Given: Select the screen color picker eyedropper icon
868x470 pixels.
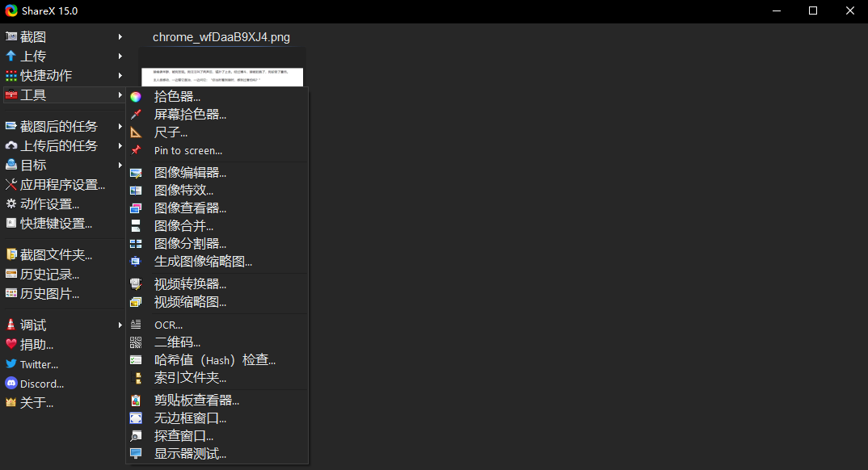Looking at the screenshot, I should [x=136, y=115].
